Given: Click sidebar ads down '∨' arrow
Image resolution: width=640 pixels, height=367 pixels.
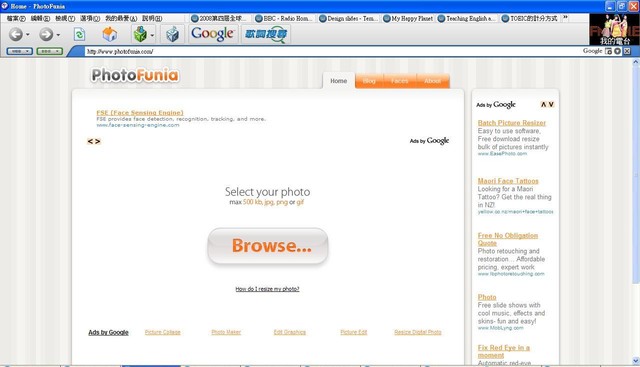Looking at the screenshot, I should click(551, 105).
